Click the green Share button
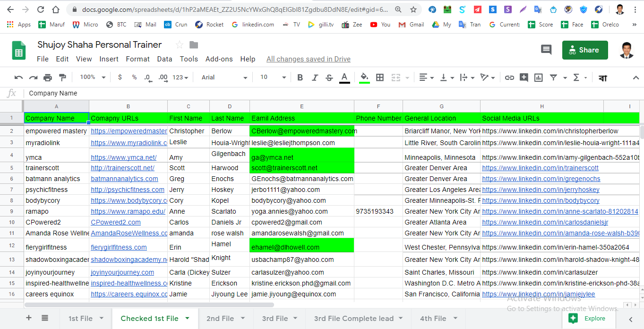 (585, 50)
